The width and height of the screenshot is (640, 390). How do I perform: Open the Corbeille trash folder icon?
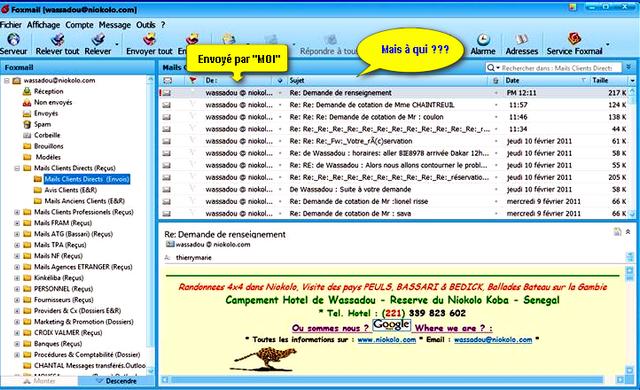tap(27, 135)
